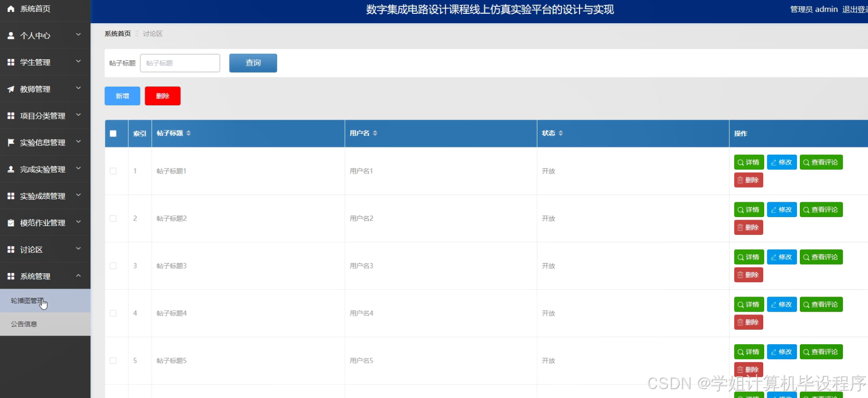Toggle the select-all checkbox in table header
Screen dimensions: 868x398
click(113, 133)
